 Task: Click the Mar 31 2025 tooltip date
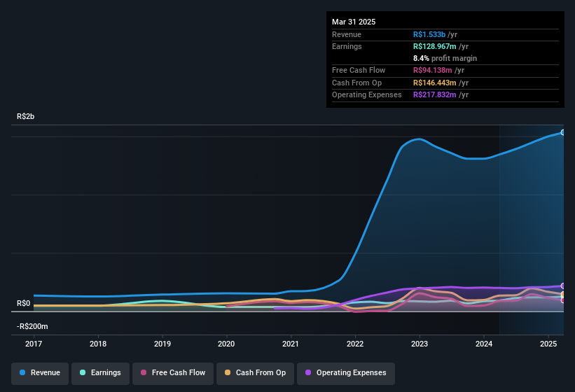(x=354, y=22)
